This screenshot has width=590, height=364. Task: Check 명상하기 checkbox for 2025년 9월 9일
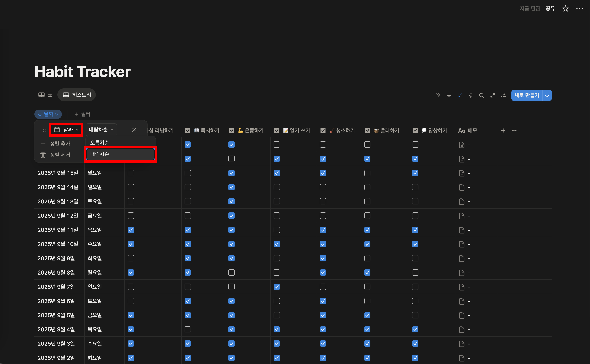click(415, 258)
